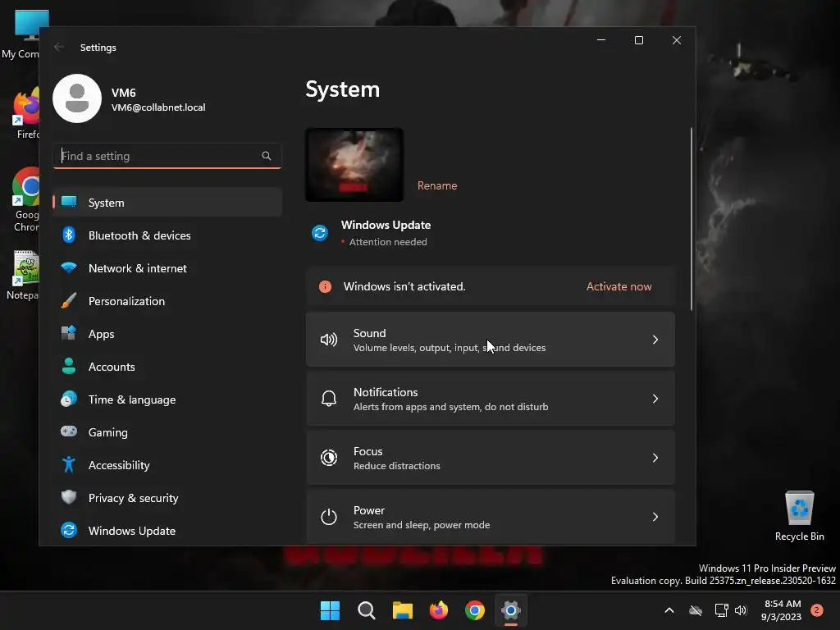
Task: Open taskbar Search
Action: pyautogui.click(x=367, y=610)
